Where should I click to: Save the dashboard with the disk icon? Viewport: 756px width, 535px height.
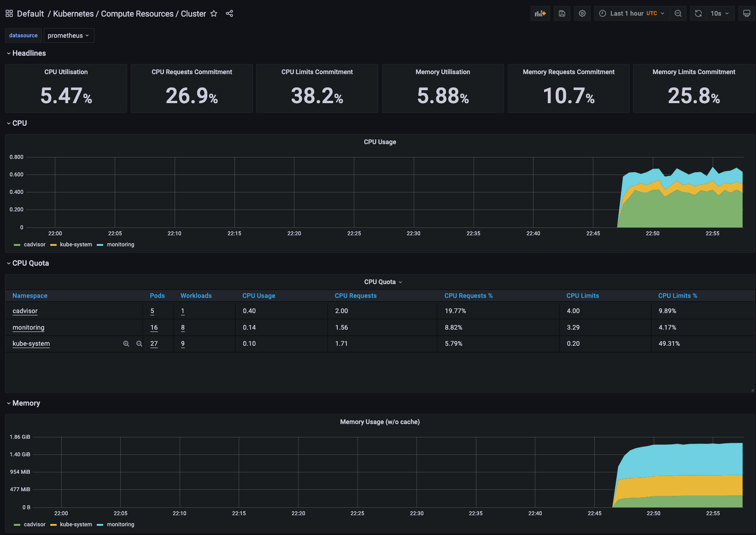coord(562,13)
